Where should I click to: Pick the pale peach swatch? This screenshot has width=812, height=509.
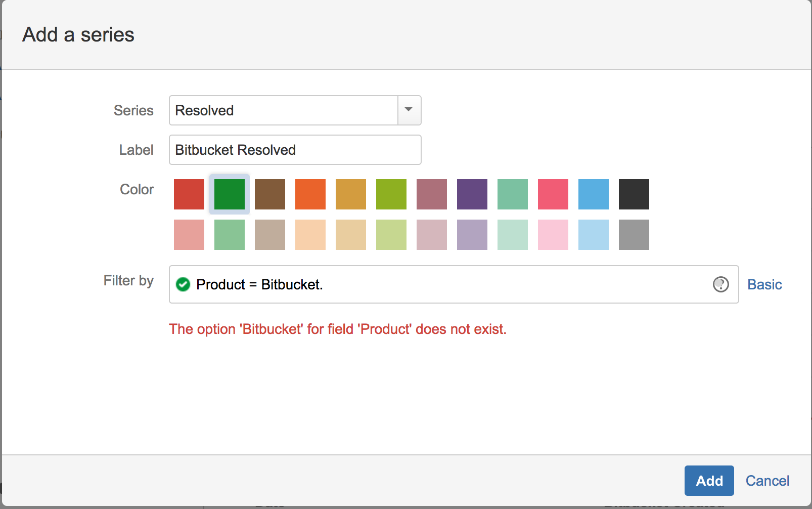click(x=310, y=235)
